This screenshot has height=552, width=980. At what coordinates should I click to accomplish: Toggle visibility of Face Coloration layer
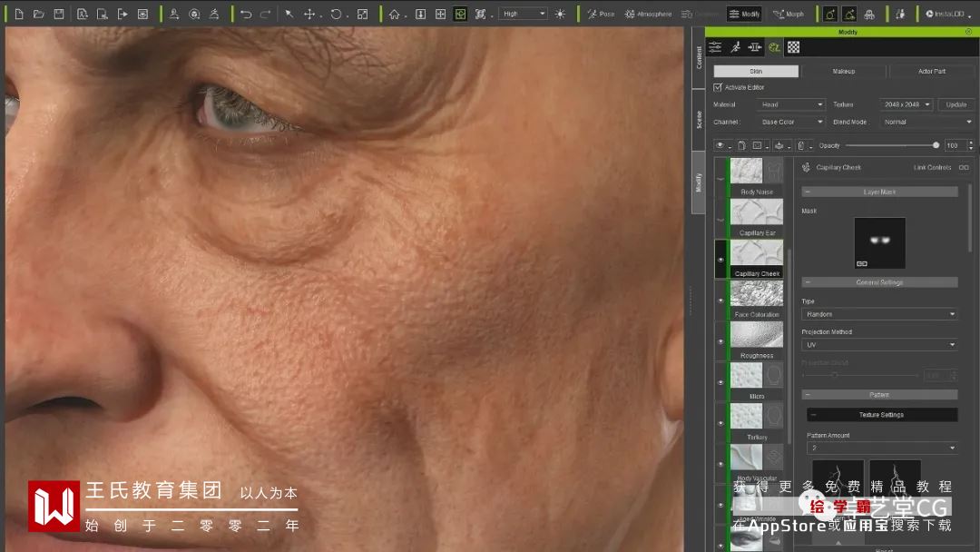tap(720, 301)
